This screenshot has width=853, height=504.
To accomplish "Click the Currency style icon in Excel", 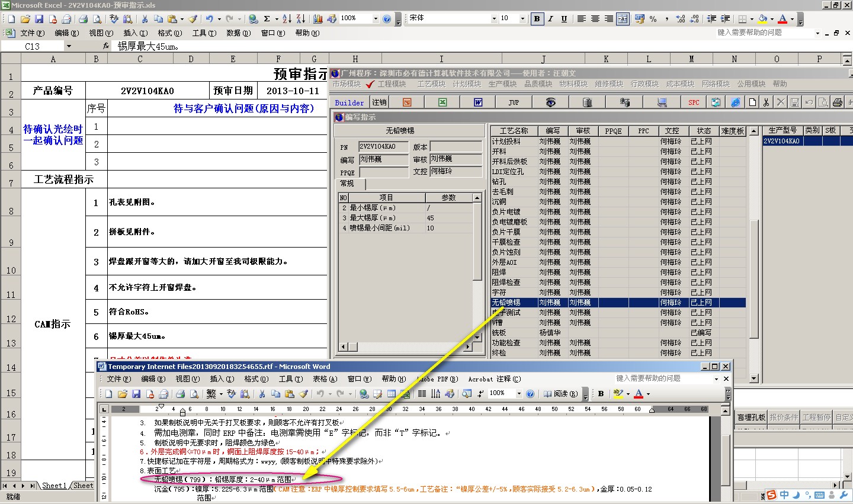I will [x=639, y=19].
